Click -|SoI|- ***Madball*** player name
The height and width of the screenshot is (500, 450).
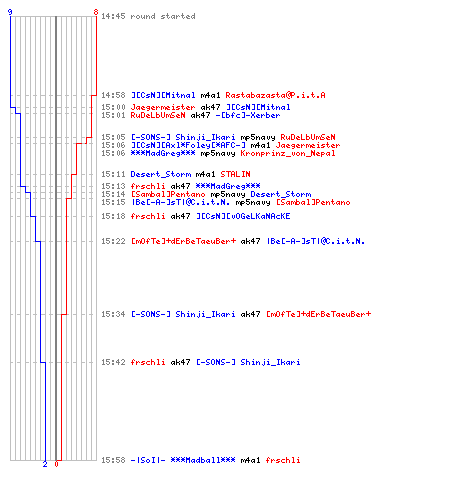183,460
